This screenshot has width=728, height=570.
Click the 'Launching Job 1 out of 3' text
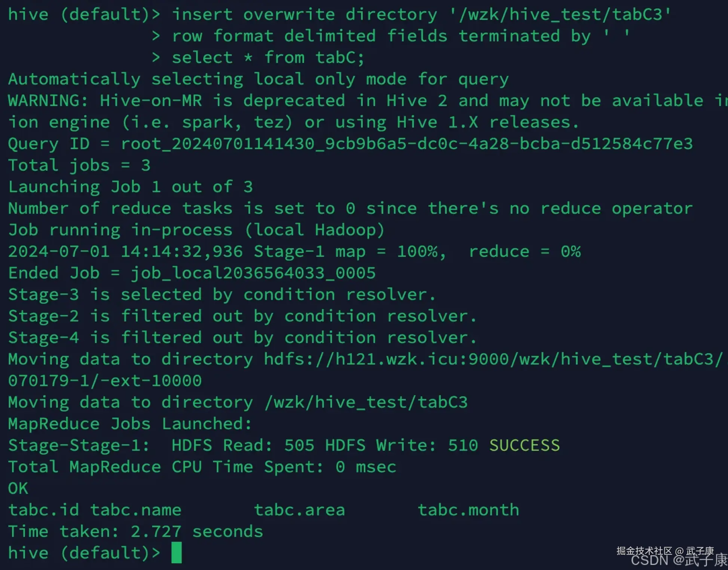point(131,187)
